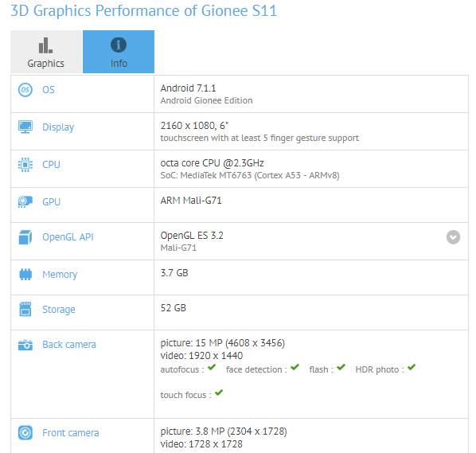This screenshot has width=476, height=453.
Task: Click the Display monitor icon
Action: (25, 127)
